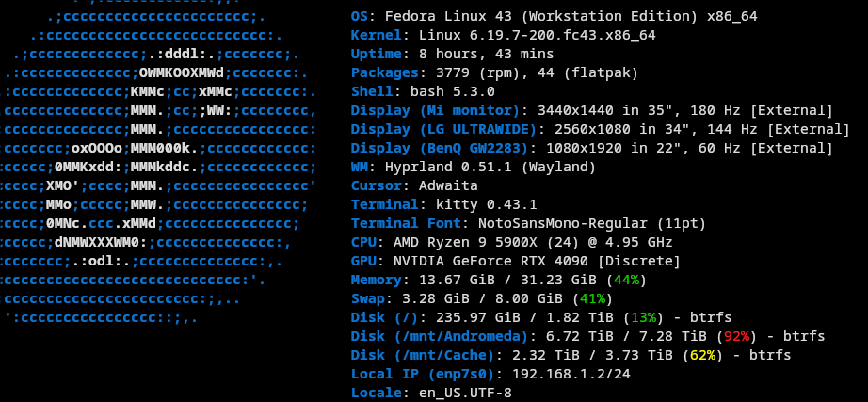Image resolution: width=868 pixels, height=402 pixels.
Task: Click the Display (BenQ GW2283) line
Action: (x=592, y=149)
